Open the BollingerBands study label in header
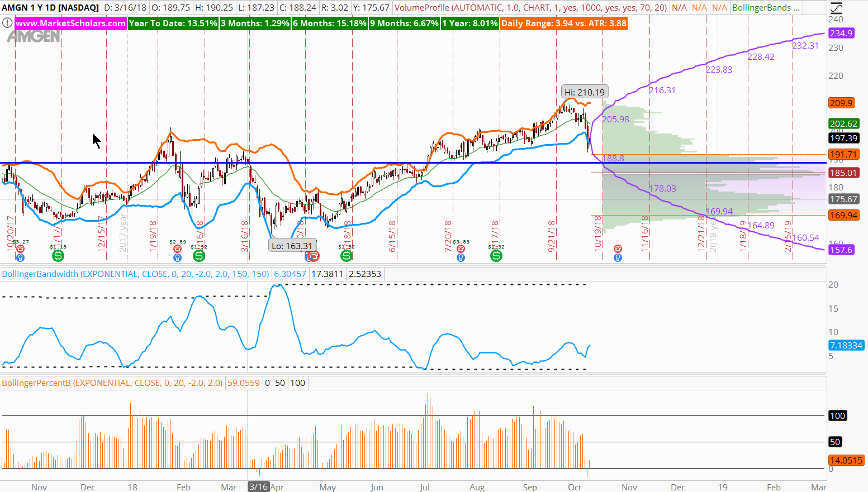Viewport: 868px width, 492px height. [x=766, y=8]
